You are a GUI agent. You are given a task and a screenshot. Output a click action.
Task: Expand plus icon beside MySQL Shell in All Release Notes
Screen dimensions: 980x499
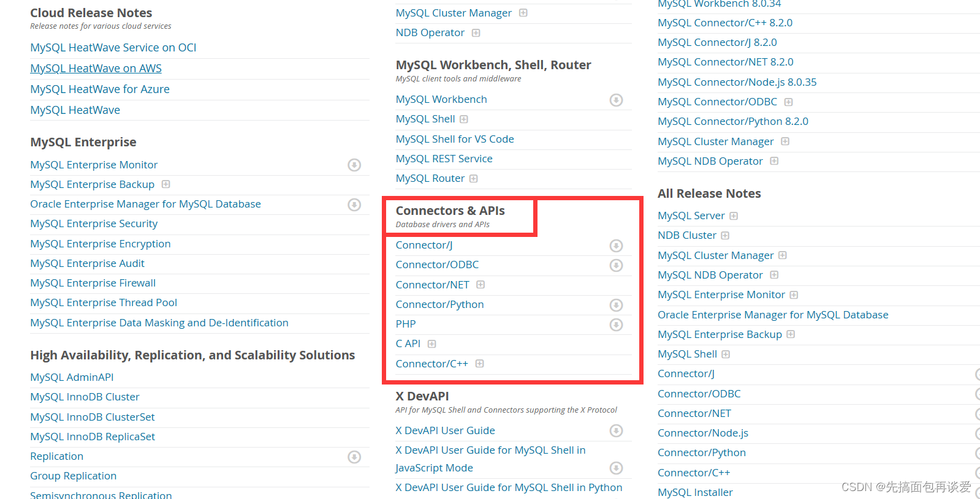pyautogui.click(x=726, y=355)
